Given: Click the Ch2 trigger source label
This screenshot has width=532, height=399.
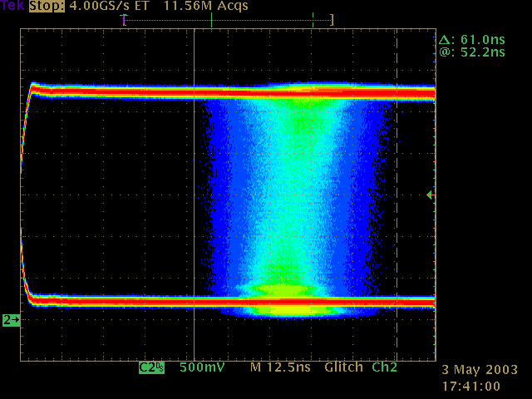Looking at the screenshot, I should (x=384, y=367).
